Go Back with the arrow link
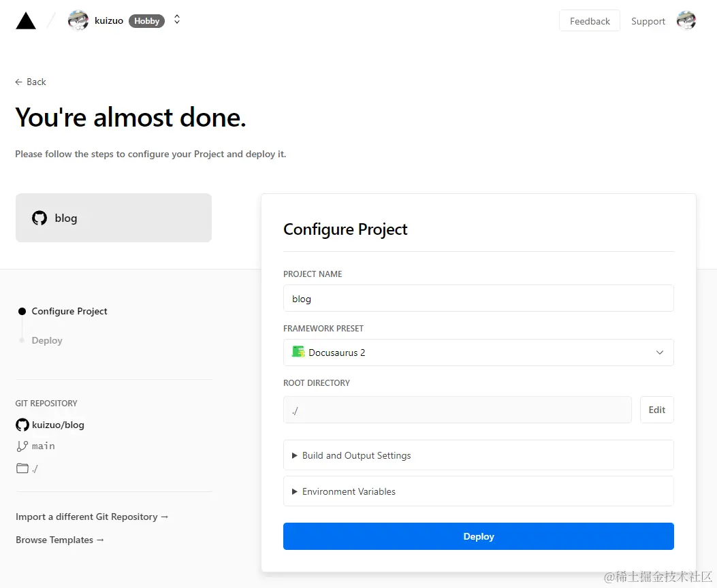The image size is (717, 588). point(31,82)
